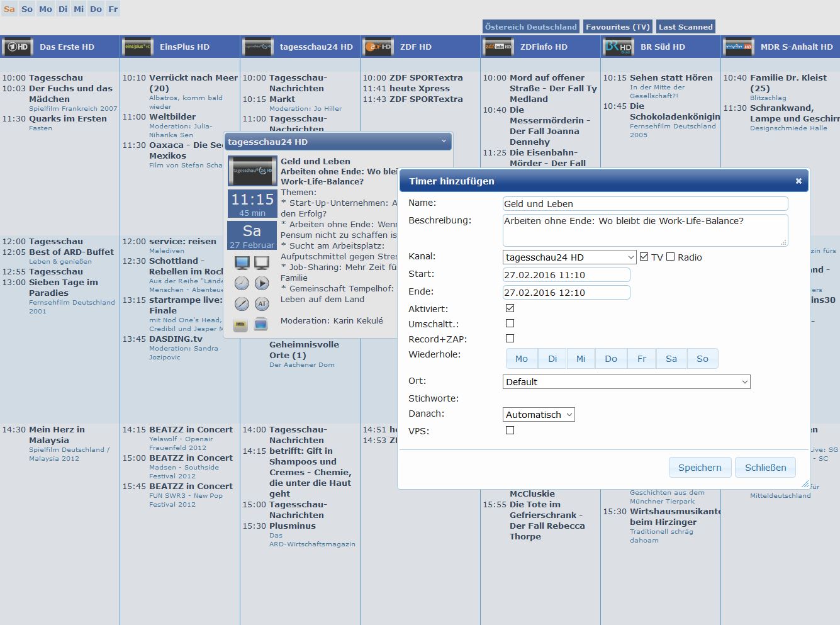Image resolution: width=840 pixels, height=625 pixels.
Task: Open the Kanal dropdown list
Action: [x=570, y=257]
